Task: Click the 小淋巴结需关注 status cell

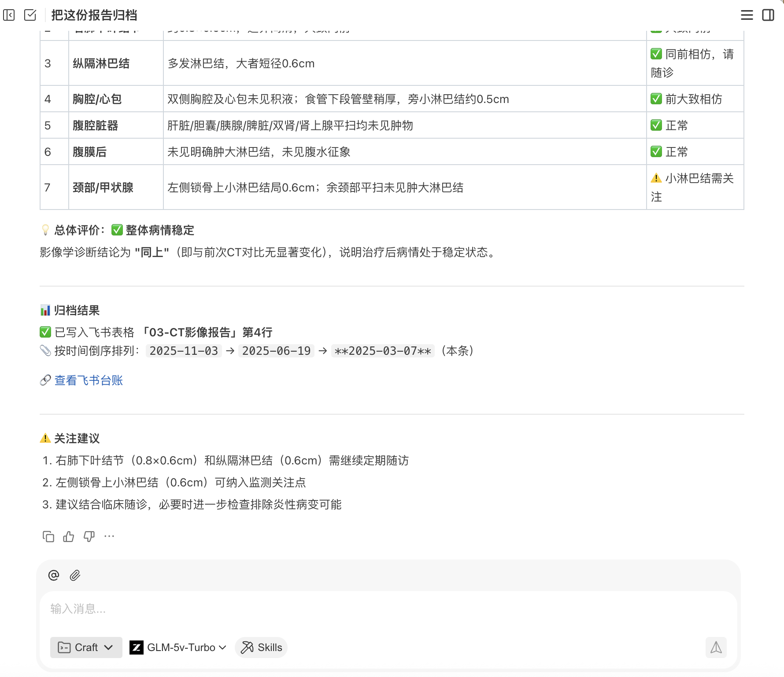Action: (695, 188)
